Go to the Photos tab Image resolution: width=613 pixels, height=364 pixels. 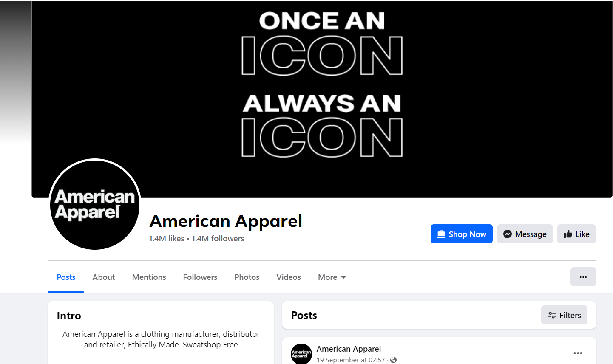[x=247, y=277]
